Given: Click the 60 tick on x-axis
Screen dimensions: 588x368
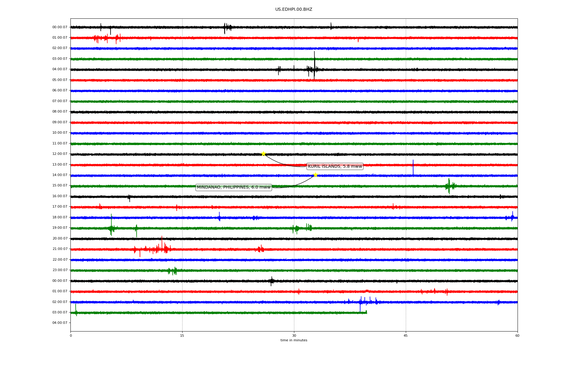Looking at the screenshot, I should coord(517,335).
